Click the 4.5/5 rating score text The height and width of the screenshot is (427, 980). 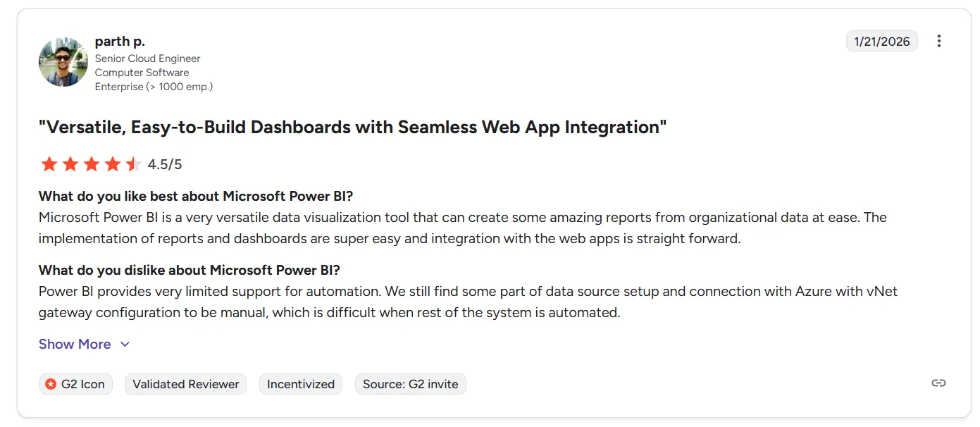pyautogui.click(x=165, y=165)
